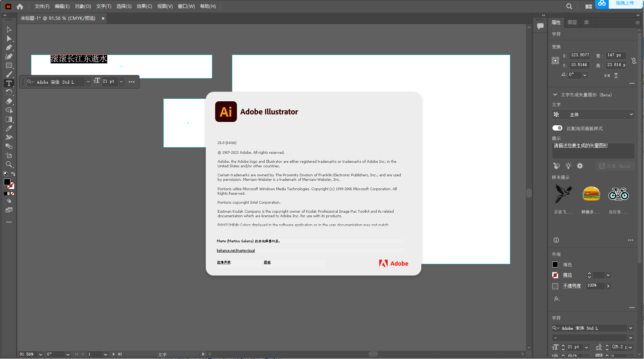
Task: Collapse Text to Vector Graphic section
Action: tap(555, 95)
